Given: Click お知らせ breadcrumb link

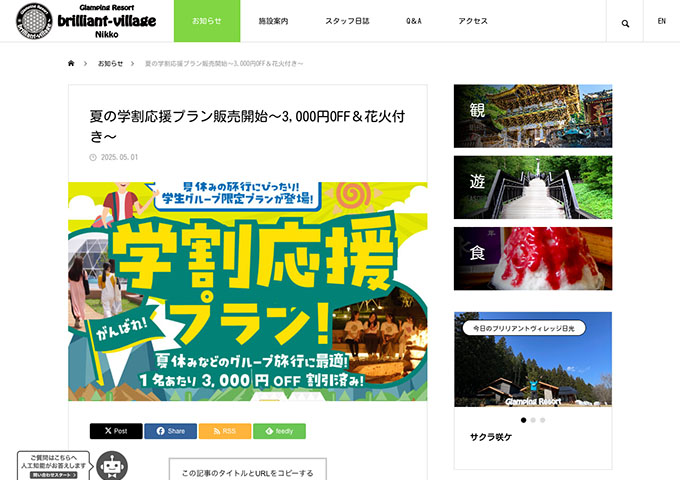Looking at the screenshot, I should (110, 63).
